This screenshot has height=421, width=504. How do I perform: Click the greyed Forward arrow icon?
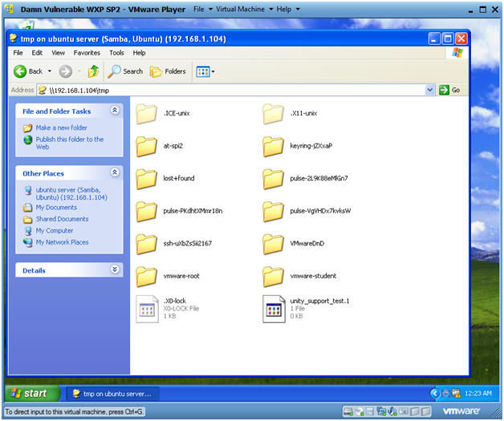[66, 71]
